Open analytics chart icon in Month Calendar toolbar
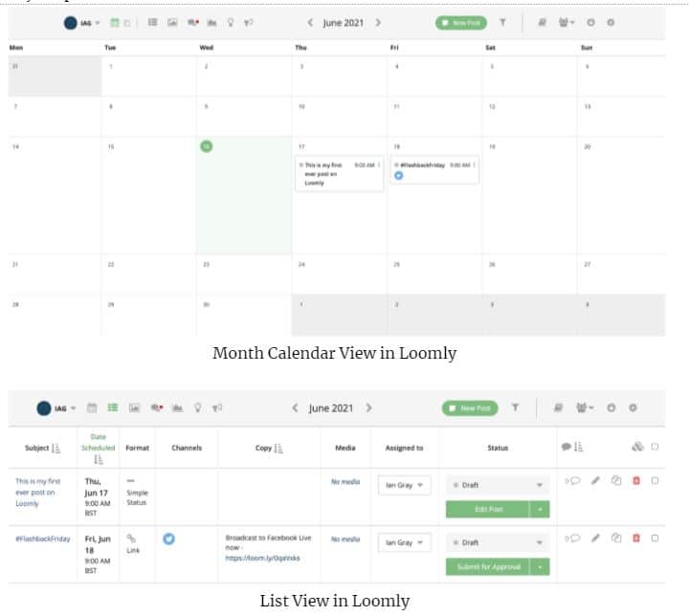The image size is (689, 616). click(211, 22)
